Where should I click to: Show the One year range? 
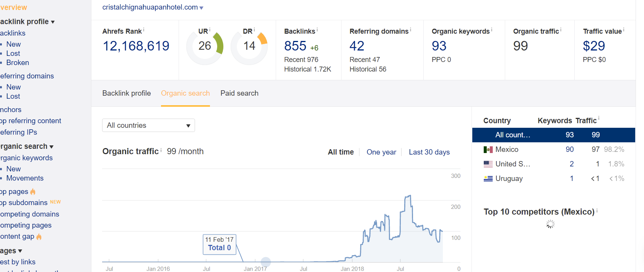[x=381, y=152]
